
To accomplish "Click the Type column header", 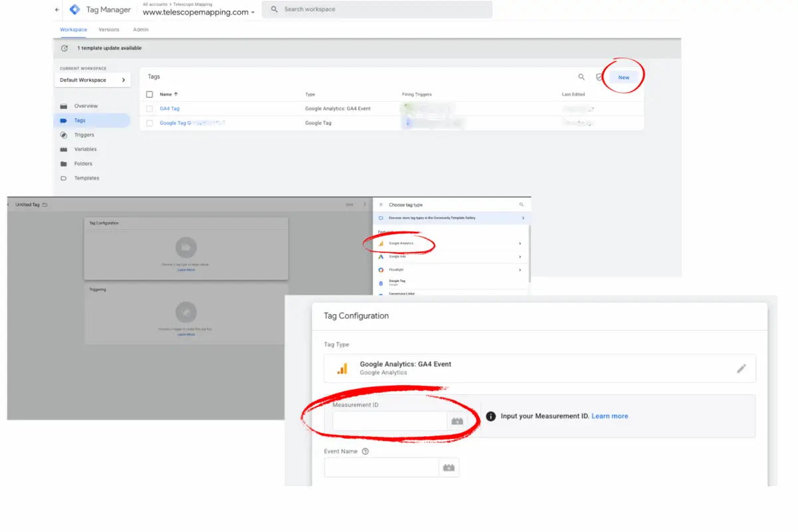I will [310, 94].
